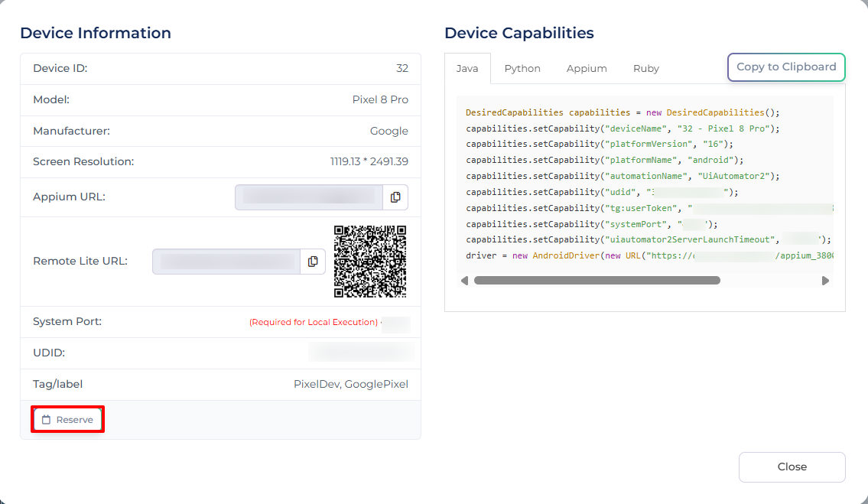Select the Appium tab
The width and height of the screenshot is (868, 504).
point(587,69)
